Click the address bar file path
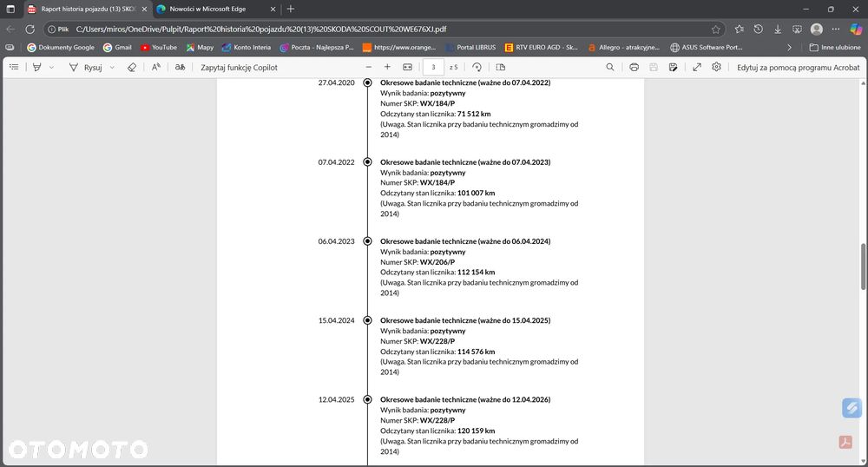This screenshot has width=868, height=467. (x=260, y=30)
